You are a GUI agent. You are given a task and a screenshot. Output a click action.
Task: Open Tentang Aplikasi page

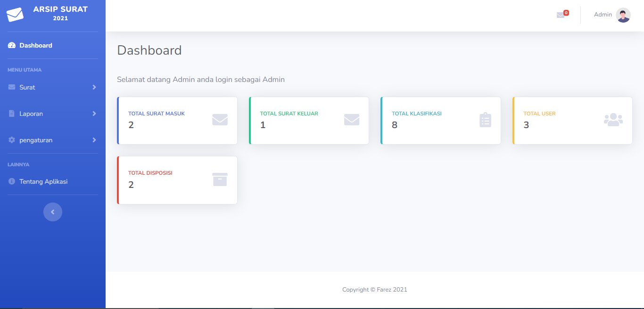[x=53, y=181]
